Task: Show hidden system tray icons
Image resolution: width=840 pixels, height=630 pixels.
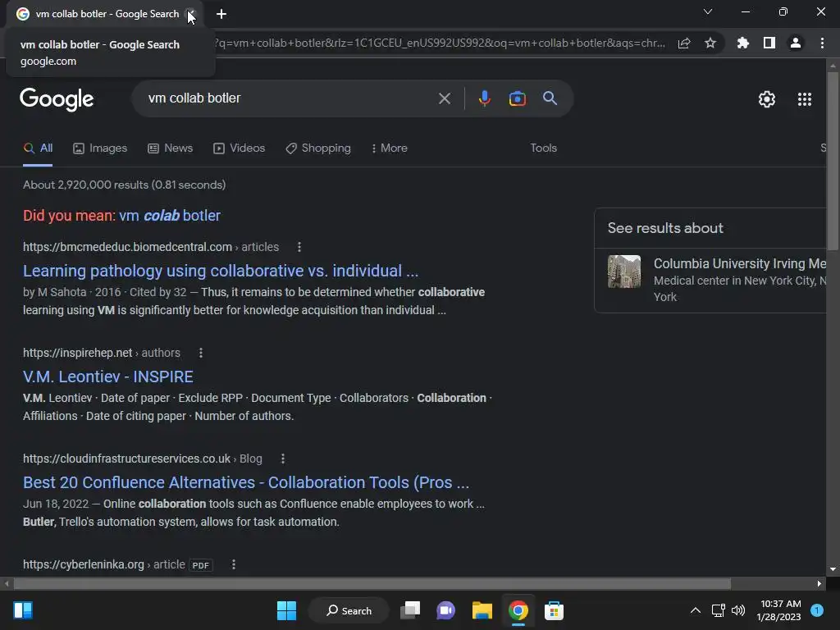Action: click(x=695, y=610)
